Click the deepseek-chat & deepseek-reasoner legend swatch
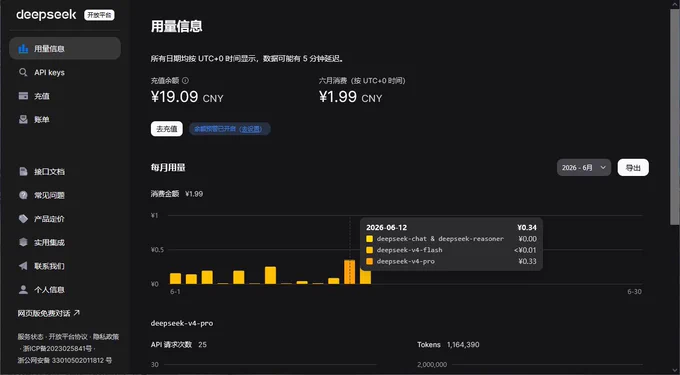 369,238
